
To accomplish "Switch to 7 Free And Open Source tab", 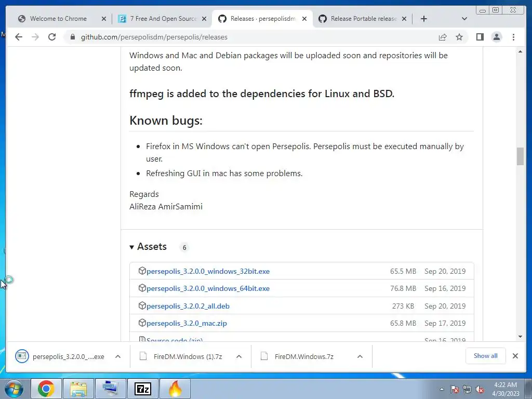I will point(163,19).
